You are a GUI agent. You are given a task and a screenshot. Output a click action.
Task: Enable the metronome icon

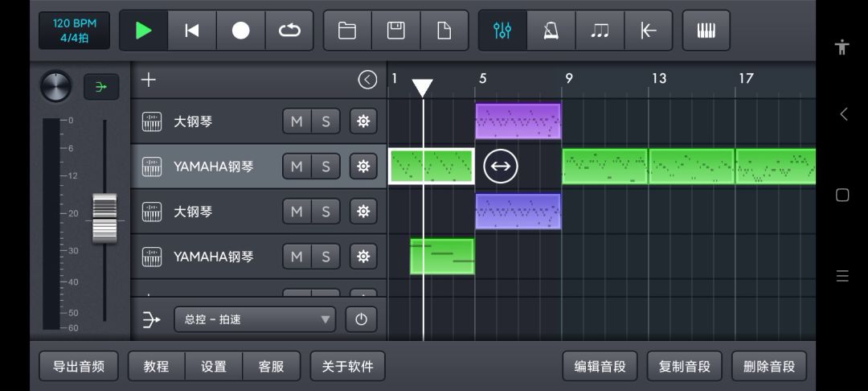(x=551, y=31)
